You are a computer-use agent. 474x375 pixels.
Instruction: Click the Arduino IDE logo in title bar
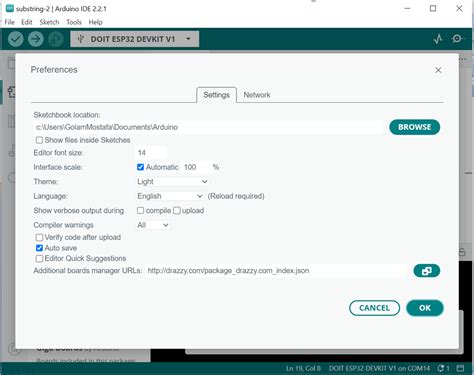[x=10, y=8]
